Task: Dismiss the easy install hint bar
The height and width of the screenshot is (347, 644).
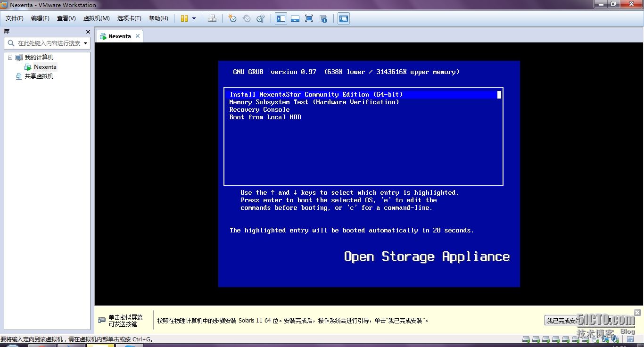Action: point(637,313)
